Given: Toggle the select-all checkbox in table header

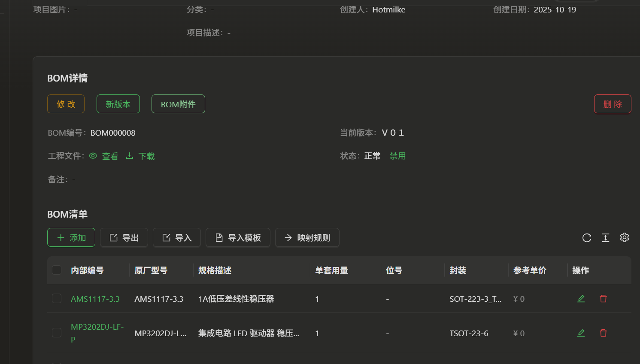Looking at the screenshot, I should (57, 270).
